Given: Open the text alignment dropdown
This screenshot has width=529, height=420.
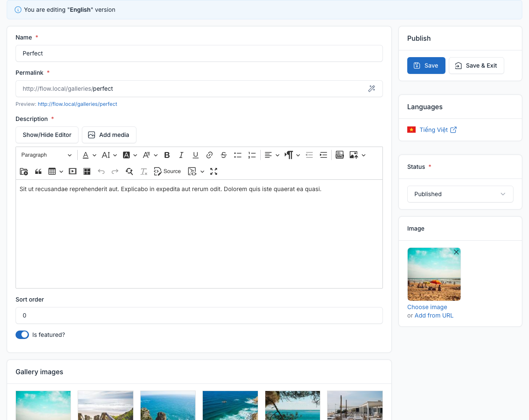Looking at the screenshot, I should coord(272,155).
